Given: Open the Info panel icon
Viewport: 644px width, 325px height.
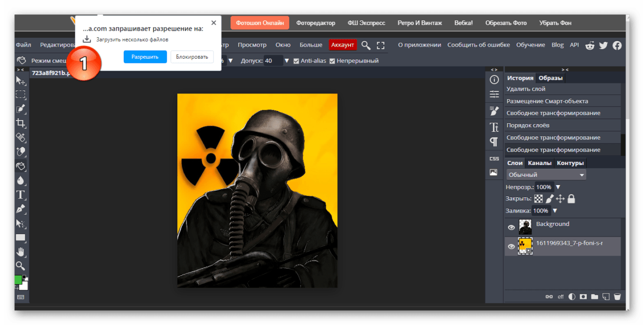Looking at the screenshot, I should 494,80.
